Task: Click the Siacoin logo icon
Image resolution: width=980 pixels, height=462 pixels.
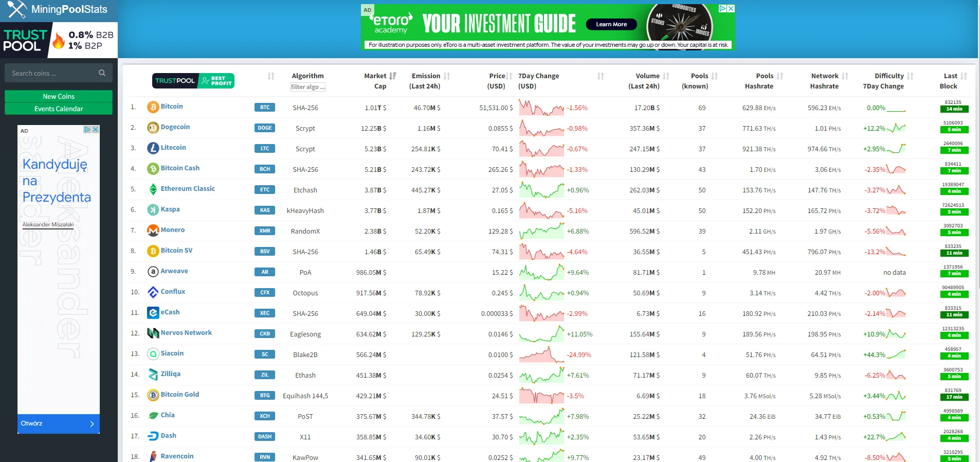Action: [x=153, y=354]
